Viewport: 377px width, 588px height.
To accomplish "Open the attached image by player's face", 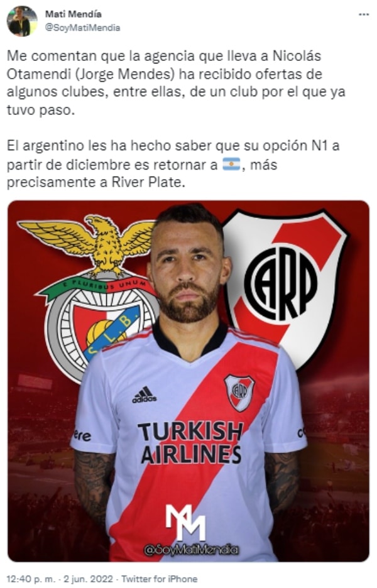I will point(188,264).
